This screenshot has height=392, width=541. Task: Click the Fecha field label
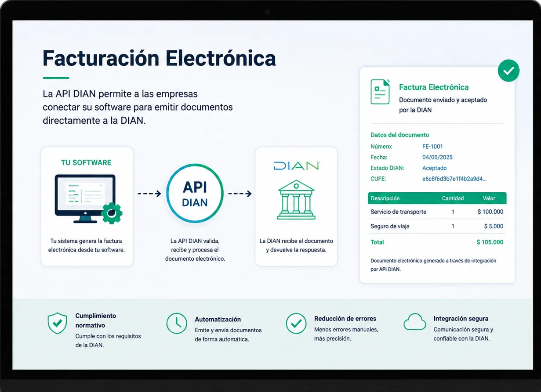(x=379, y=157)
